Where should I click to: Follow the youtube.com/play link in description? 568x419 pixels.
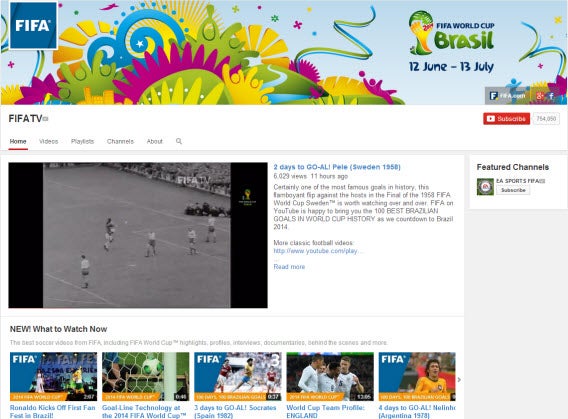click(318, 251)
